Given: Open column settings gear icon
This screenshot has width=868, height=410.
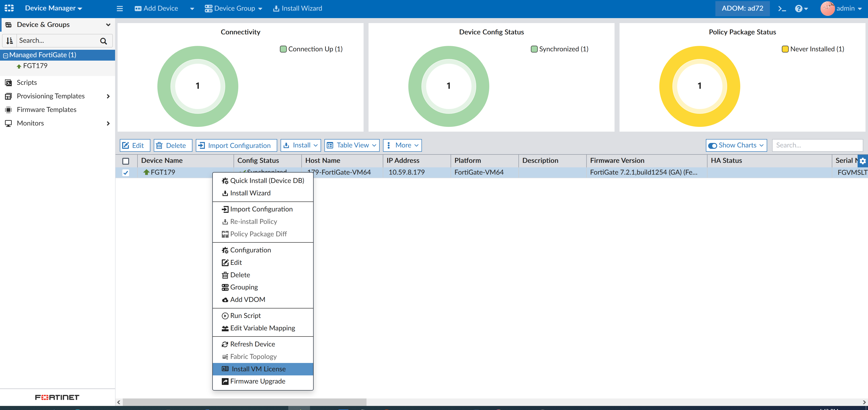Looking at the screenshot, I should pyautogui.click(x=862, y=161).
